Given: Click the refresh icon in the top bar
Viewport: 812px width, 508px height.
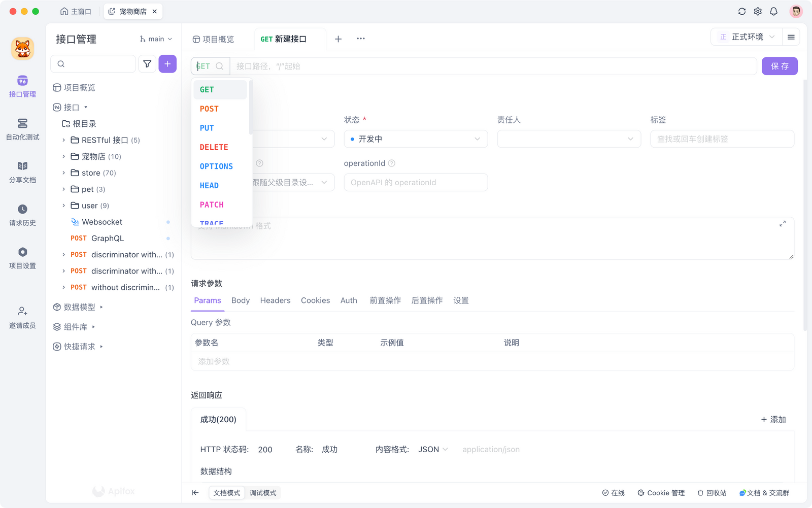Looking at the screenshot, I should [x=742, y=11].
